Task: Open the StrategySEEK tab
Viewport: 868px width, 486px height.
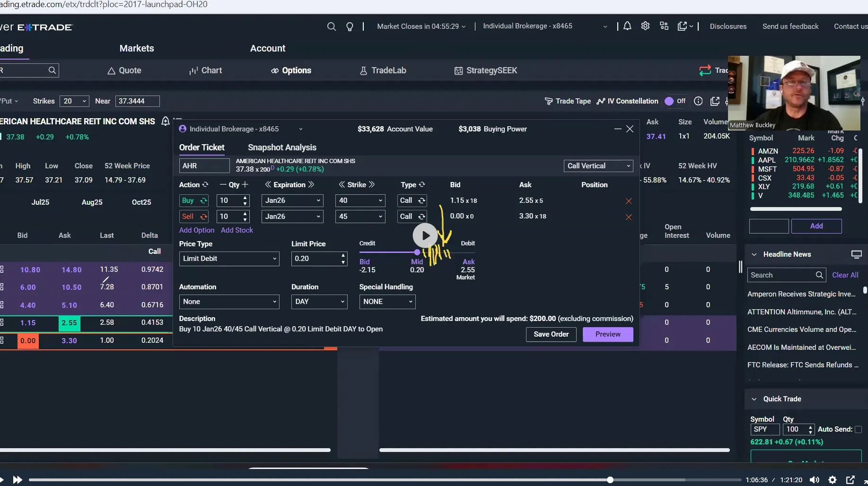Action: (486, 70)
